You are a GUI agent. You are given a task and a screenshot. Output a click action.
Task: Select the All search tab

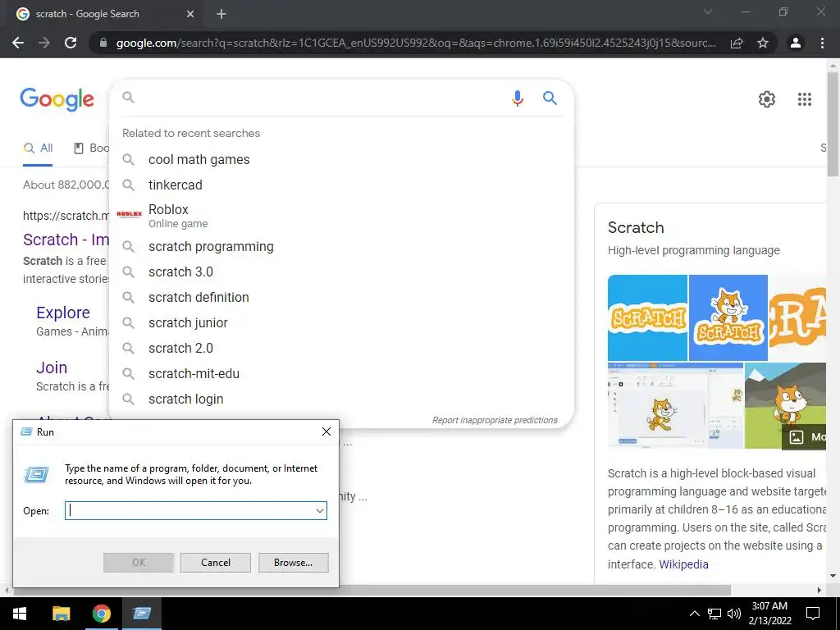(x=38, y=148)
